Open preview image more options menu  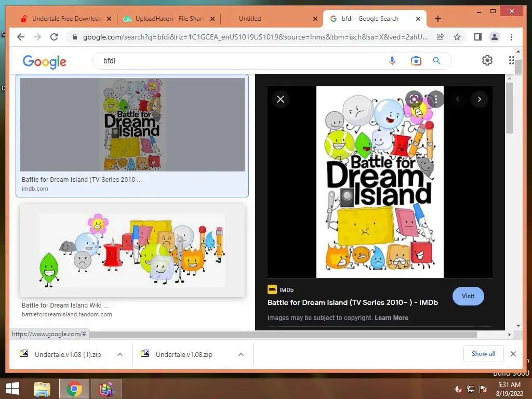click(436, 99)
